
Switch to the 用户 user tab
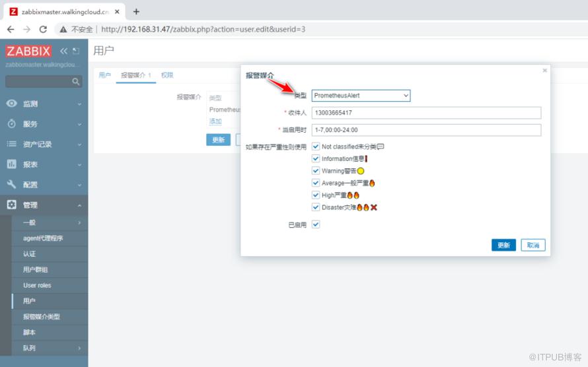pos(104,75)
